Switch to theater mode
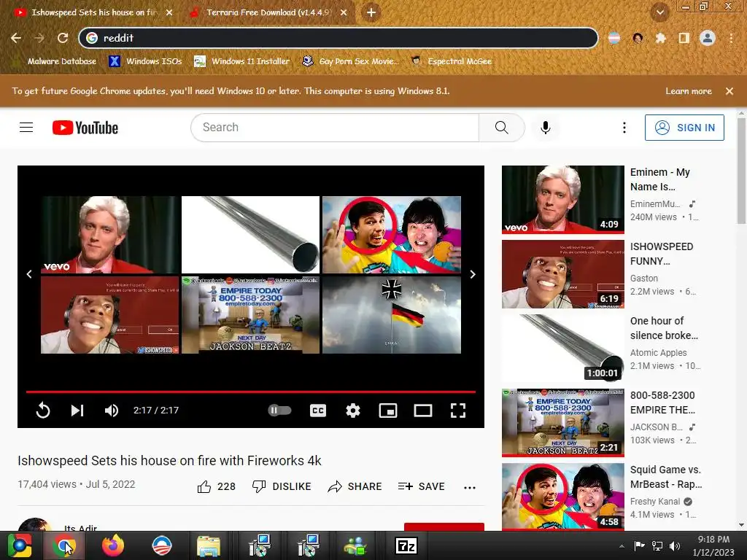This screenshot has width=747, height=560. click(423, 411)
